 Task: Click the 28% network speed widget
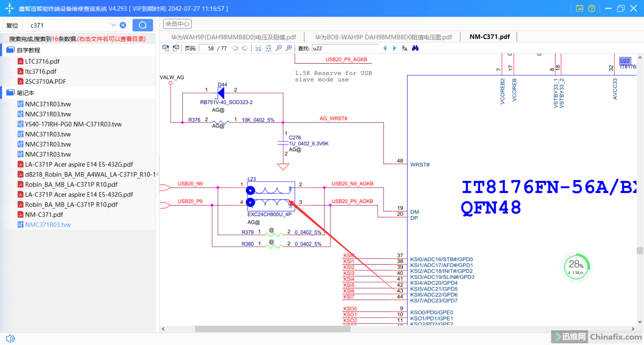coord(576,267)
